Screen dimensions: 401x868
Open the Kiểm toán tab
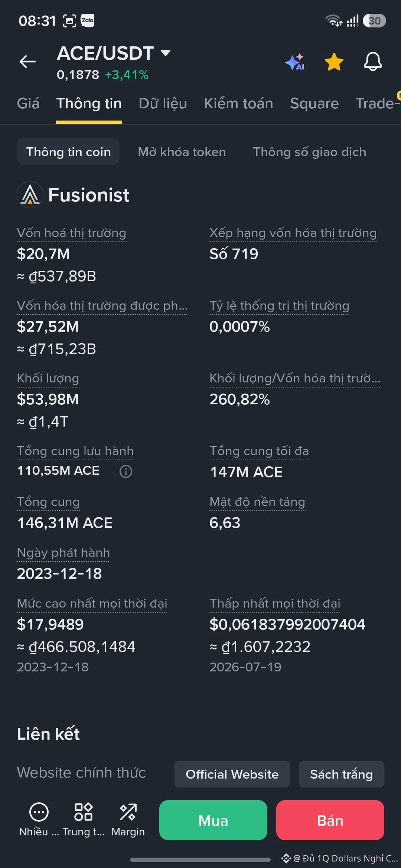pyautogui.click(x=238, y=103)
